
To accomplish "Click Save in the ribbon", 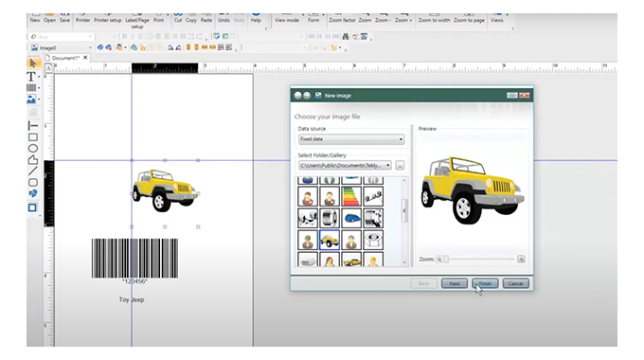I will point(64,17).
